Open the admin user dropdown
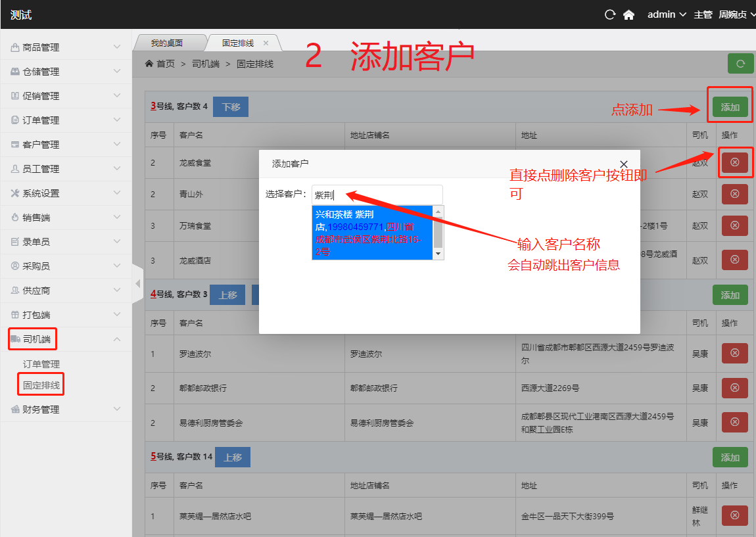The height and width of the screenshot is (537, 756). click(667, 14)
